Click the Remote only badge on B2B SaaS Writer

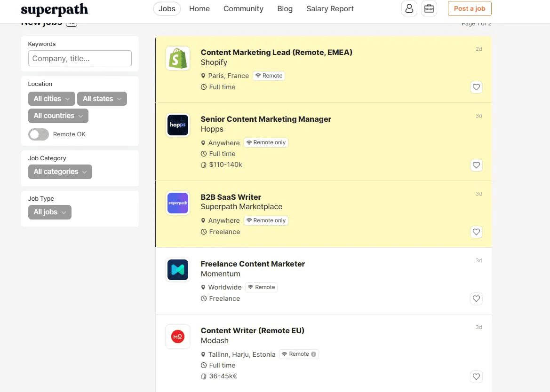[x=266, y=220]
